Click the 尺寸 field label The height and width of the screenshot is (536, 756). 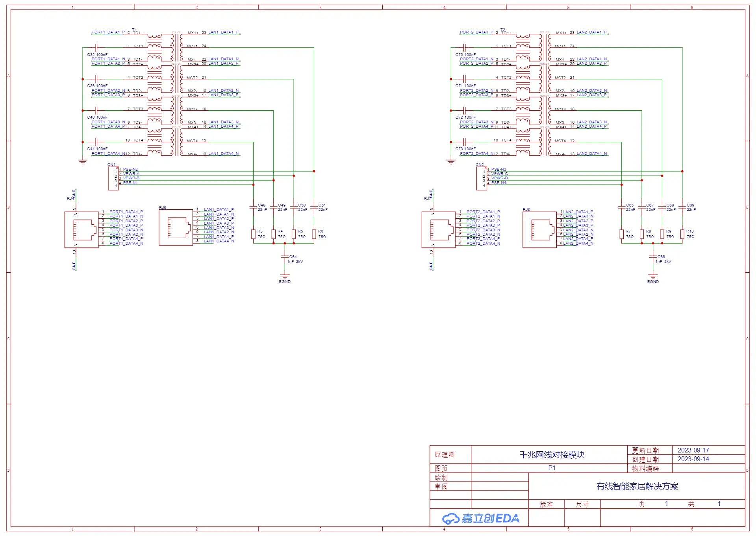point(582,504)
